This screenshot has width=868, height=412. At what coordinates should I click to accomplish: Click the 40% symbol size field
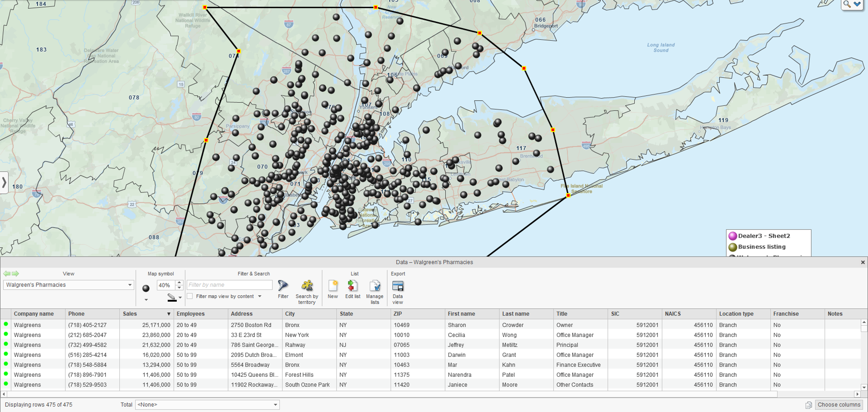pyautogui.click(x=166, y=285)
